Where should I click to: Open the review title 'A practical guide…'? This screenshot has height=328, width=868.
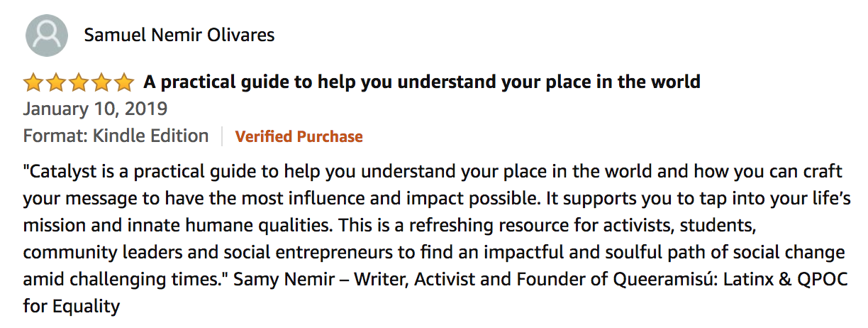click(422, 82)
